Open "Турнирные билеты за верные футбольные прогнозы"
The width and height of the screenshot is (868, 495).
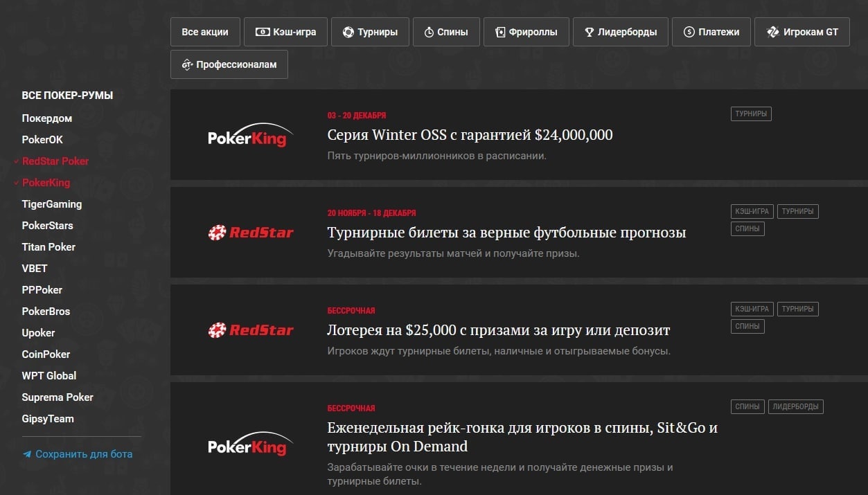506,233
